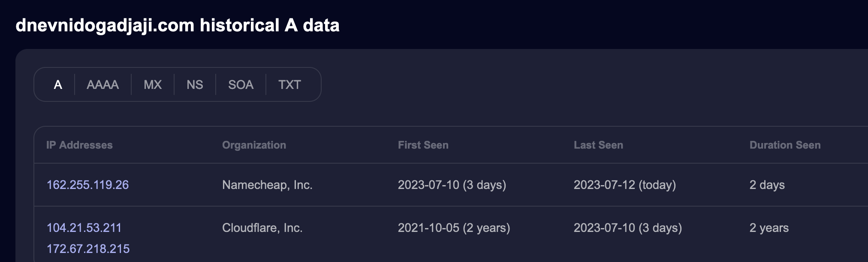Select the A record tab
This screenshot has width=868, height=262.
(58, 85)
